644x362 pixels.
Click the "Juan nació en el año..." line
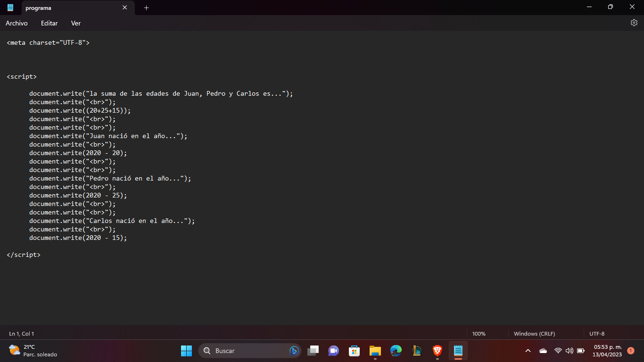click(x=108, y=136)
